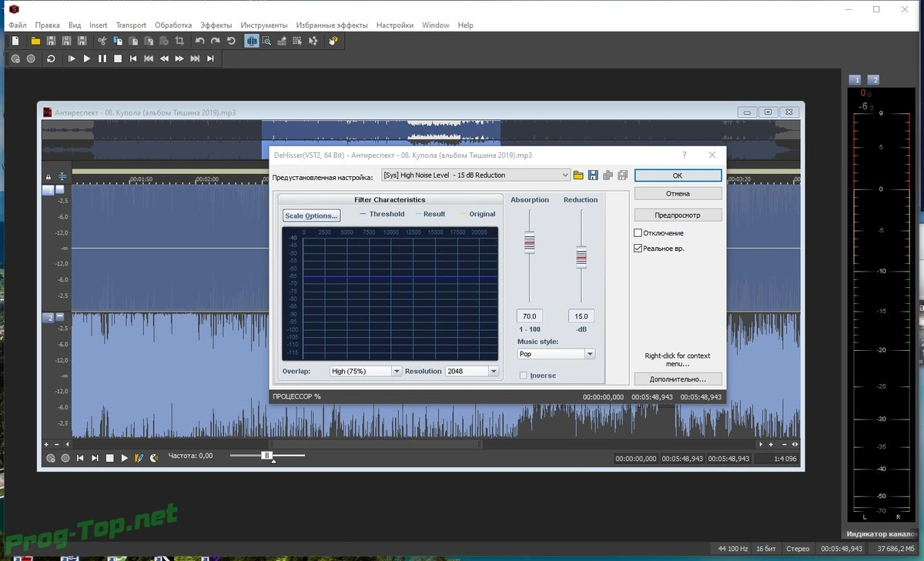Open the Эффекты menu
Viewport: 924px width, 561px height.
pos(216,25)
